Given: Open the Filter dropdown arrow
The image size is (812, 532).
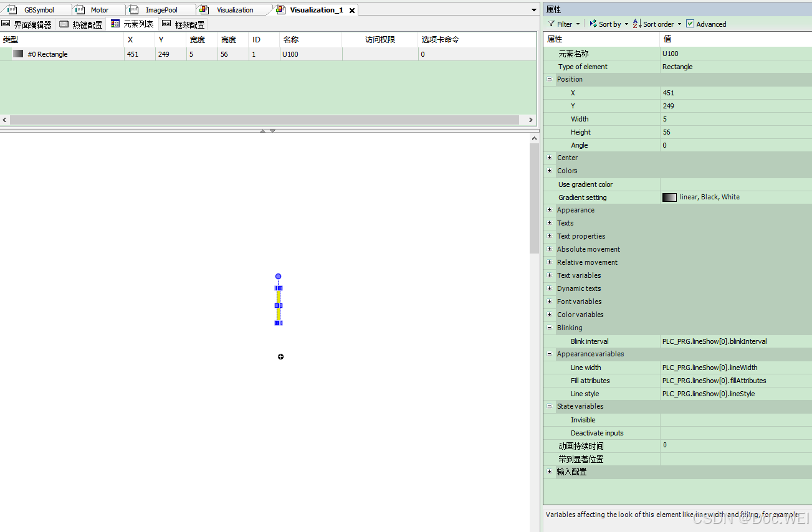Looking at the screenshot, I should click(578, 24).
